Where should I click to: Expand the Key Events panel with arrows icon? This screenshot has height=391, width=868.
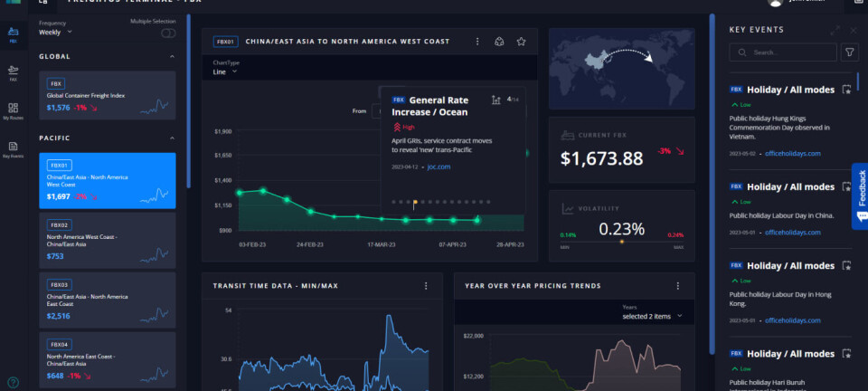coord(835,30)
